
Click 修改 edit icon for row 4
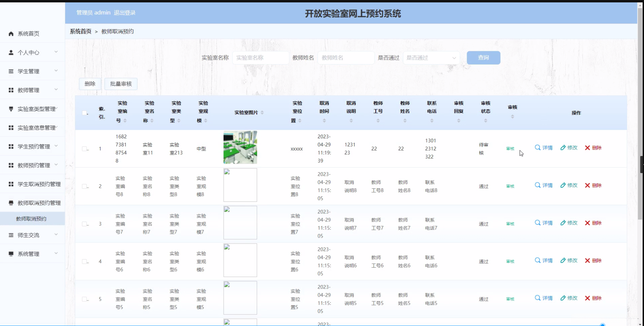569,260
